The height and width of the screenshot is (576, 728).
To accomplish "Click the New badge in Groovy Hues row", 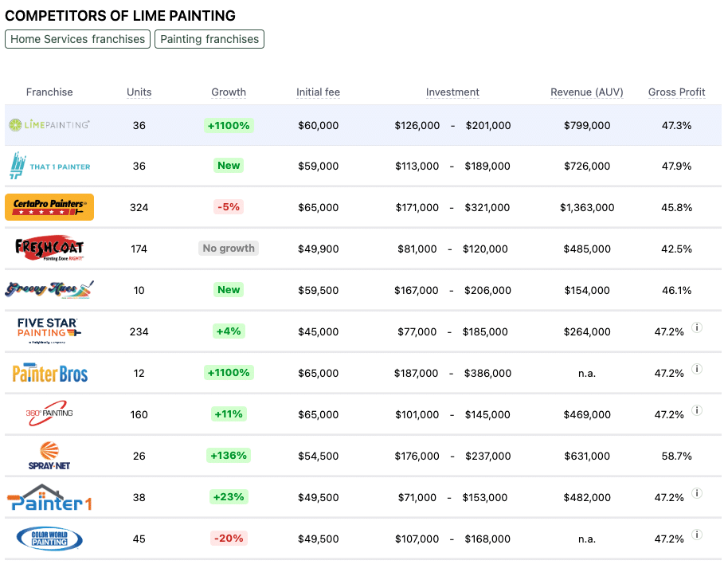I will 229,289.
